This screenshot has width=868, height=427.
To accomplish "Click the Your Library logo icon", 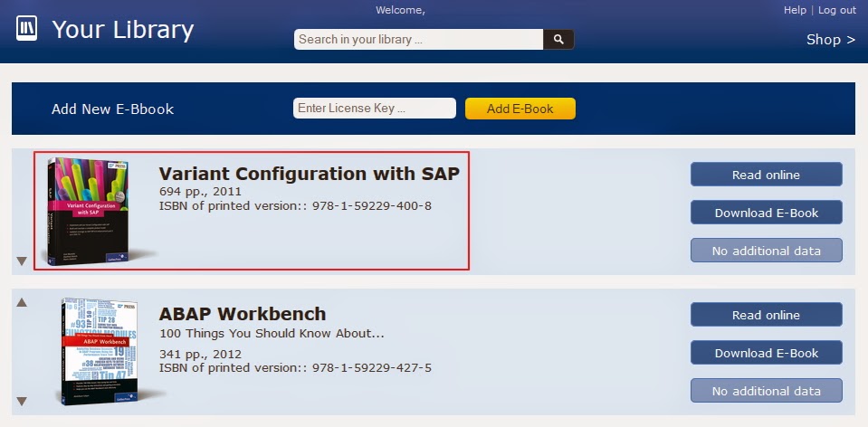I will [26, 28].
